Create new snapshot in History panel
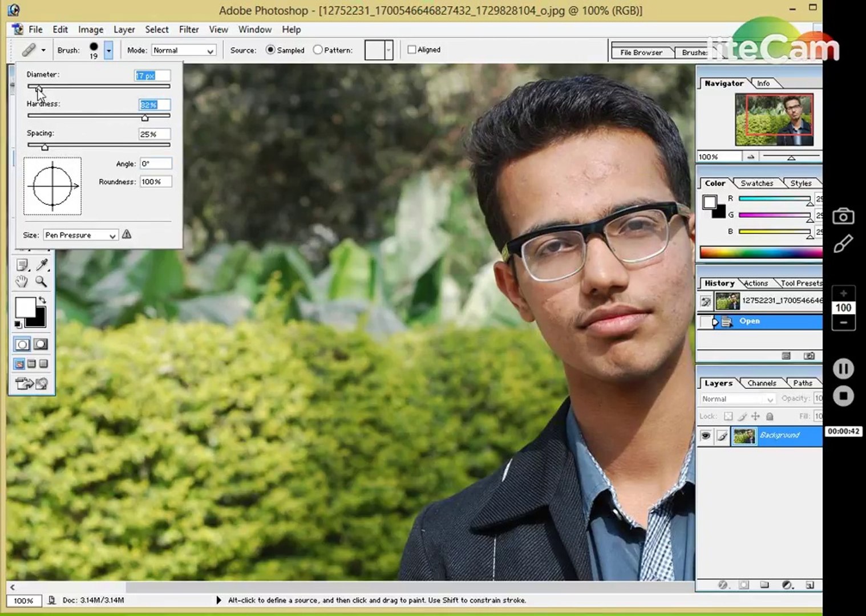This screenshot has height=616, width=866. tap(808, 356)
